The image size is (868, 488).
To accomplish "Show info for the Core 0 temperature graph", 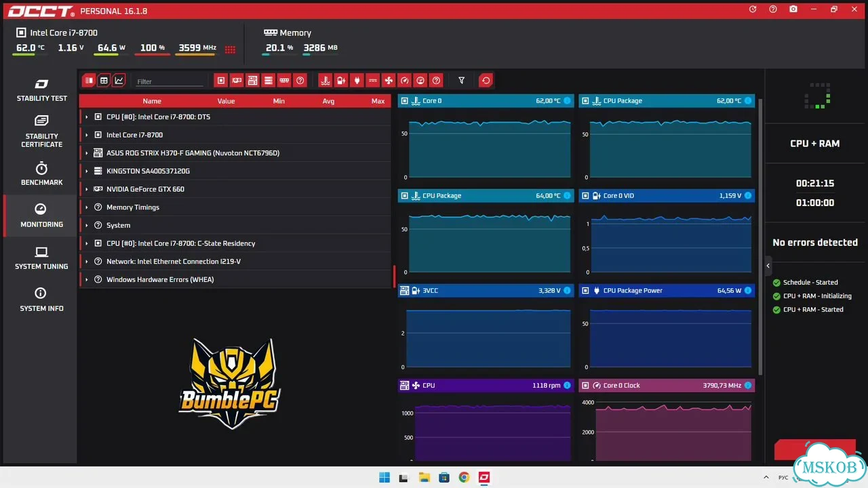I will [567, 101].
